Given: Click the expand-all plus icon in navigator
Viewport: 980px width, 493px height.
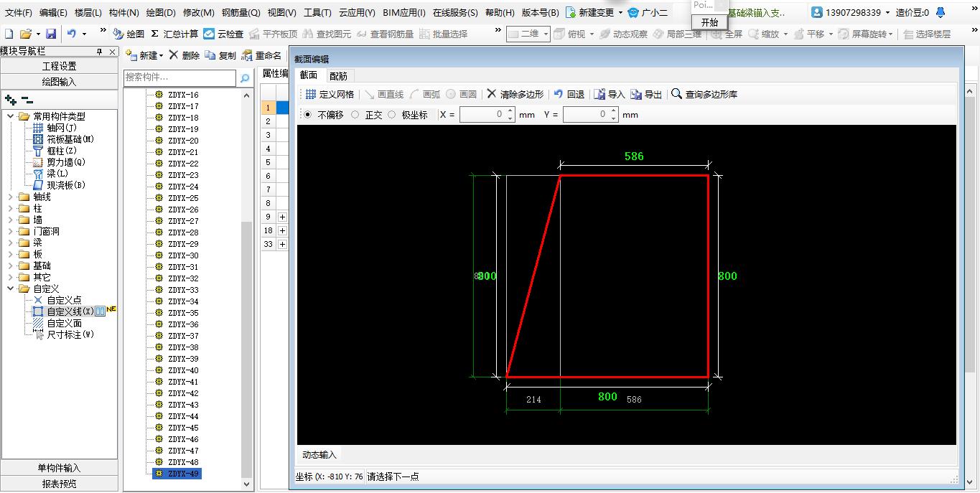Looking at the screenshot, I should 11,100.
